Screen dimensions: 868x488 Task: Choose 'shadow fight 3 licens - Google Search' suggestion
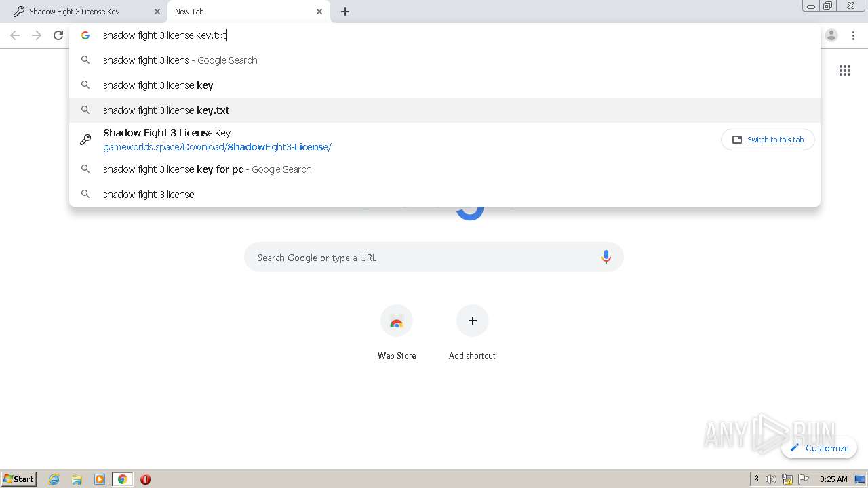[445, 60]
